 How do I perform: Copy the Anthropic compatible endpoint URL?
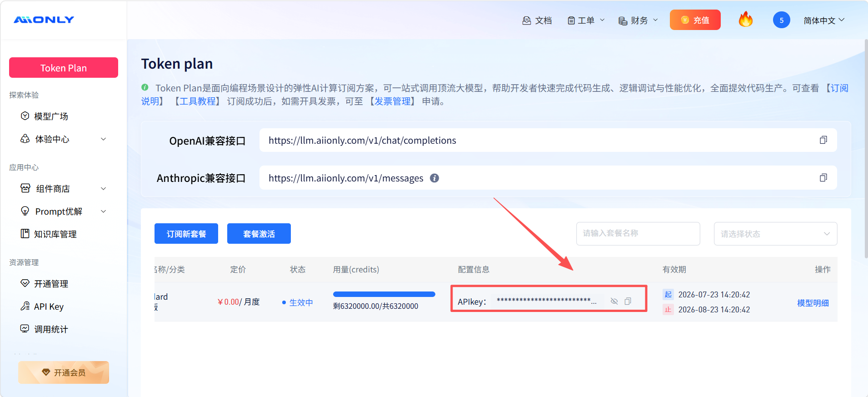[x=823, y=178]
